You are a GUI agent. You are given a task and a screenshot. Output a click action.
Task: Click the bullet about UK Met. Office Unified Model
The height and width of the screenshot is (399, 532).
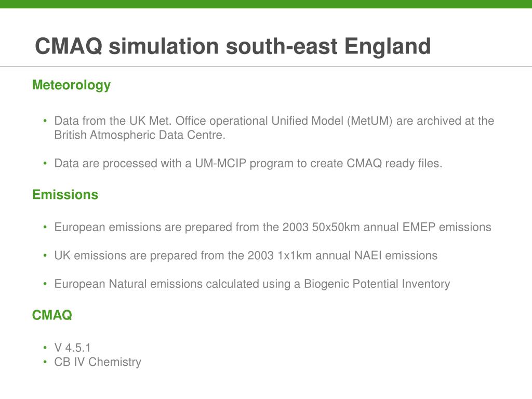tap(274, 128)
